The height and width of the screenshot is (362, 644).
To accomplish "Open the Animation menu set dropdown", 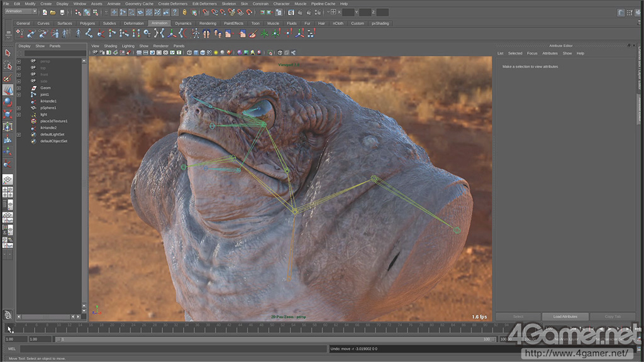I will (x=21, y=11).
